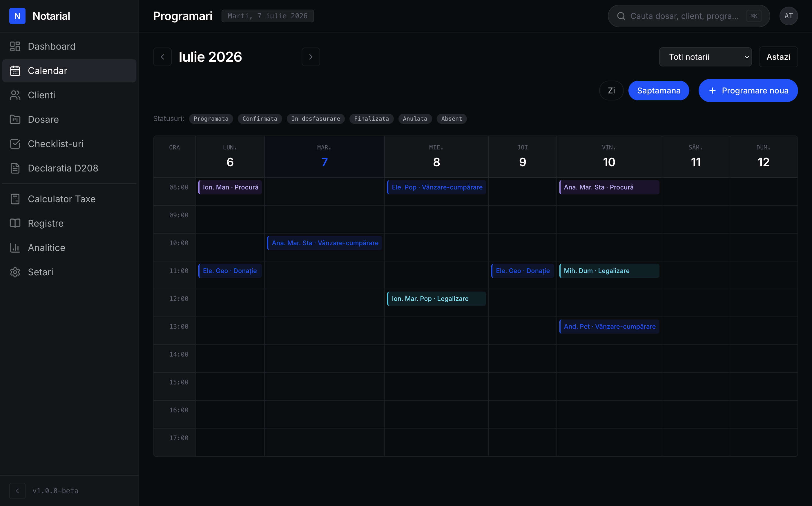Switch to Saptamana week view
The width and height of the screenshot is (812, 506).
coord(659,90)
